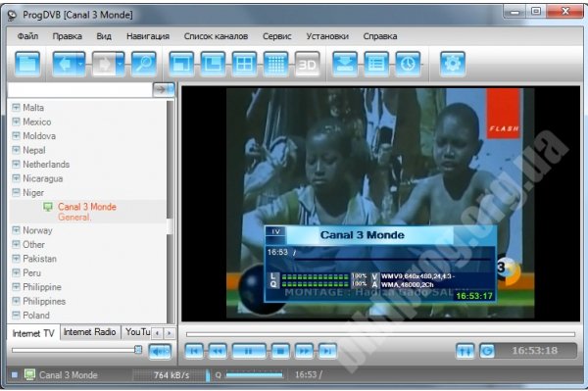Switch to the YouTube tab

[x=137, y=332]
